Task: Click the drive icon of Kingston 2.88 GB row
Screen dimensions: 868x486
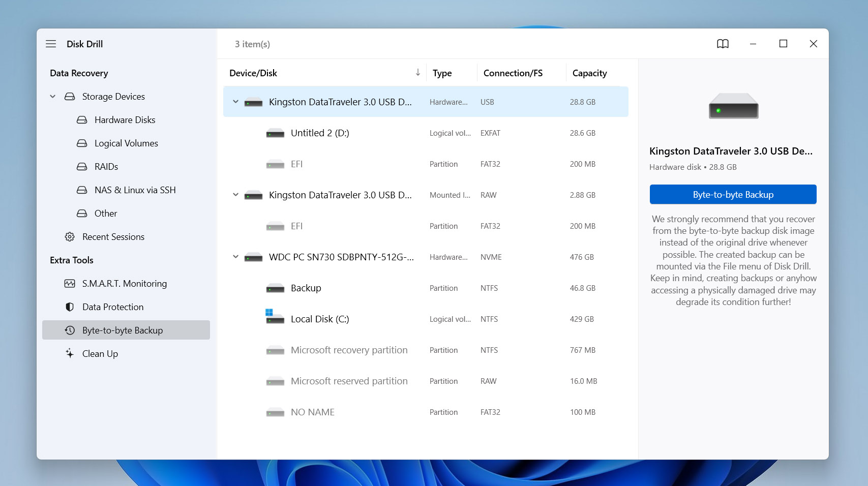Action: click(253, 195)
